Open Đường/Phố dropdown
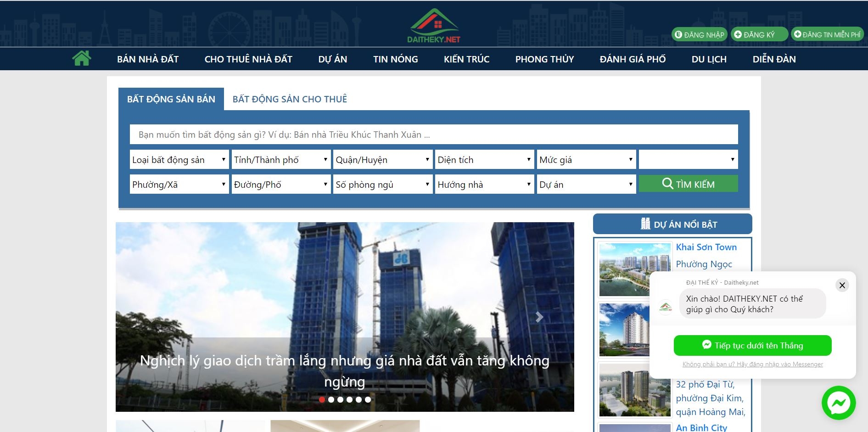The width and height of the screenshot is (868, 432). 281,184
